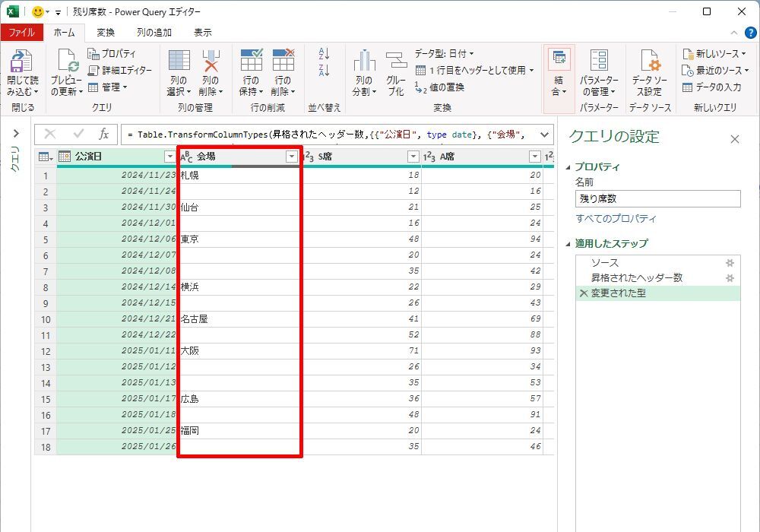Screen dimensions: 760x532
Task: Select the ソース applied step
Action: (x=605, y=263)
